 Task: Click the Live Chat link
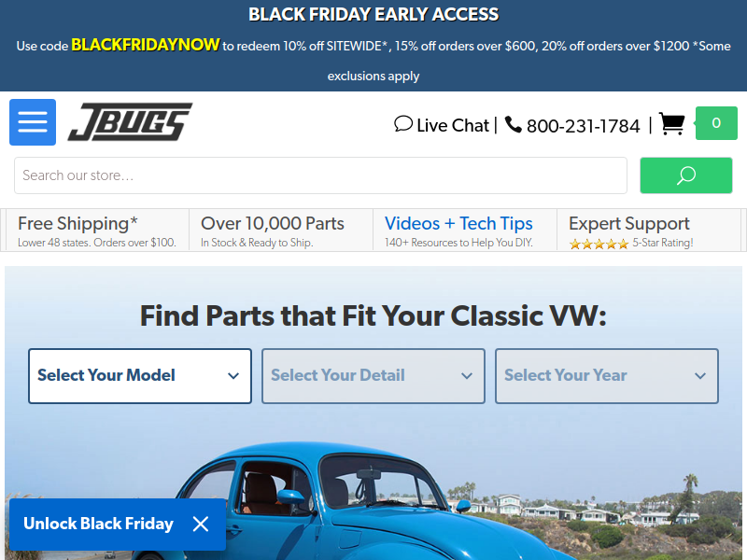coord(453,125)
